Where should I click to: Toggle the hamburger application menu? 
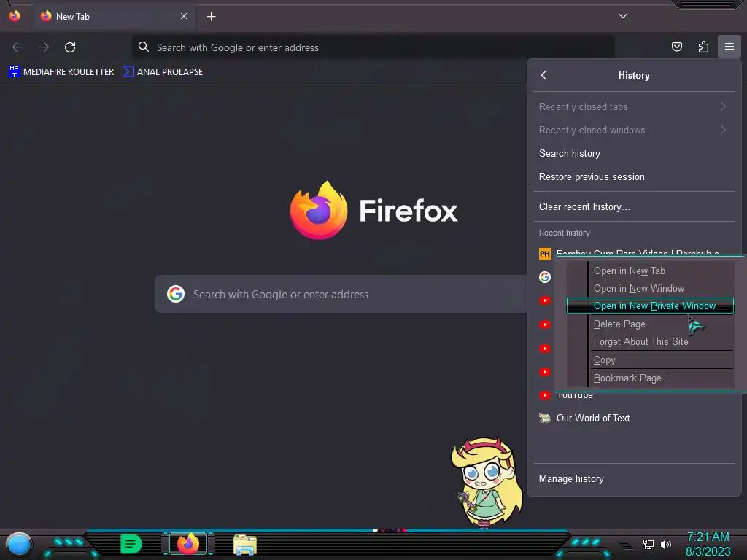(729, 47)
